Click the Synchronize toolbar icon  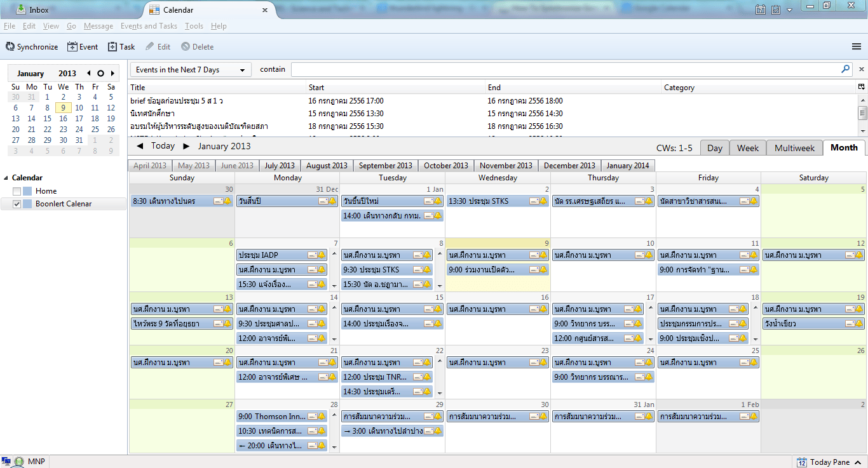pos(10,47)
